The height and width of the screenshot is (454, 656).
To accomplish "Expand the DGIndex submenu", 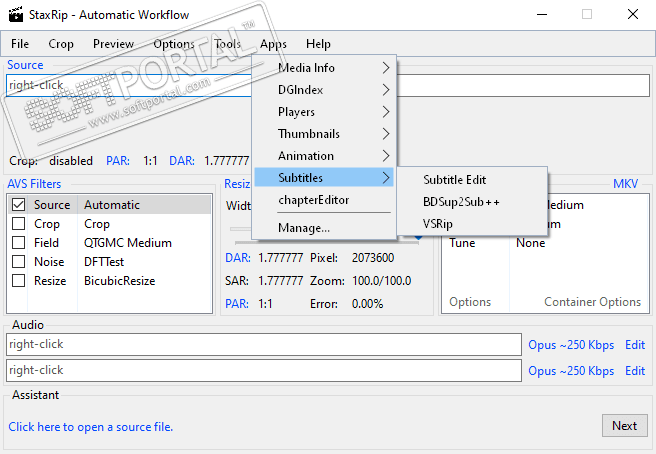I will tap(324, 90).
